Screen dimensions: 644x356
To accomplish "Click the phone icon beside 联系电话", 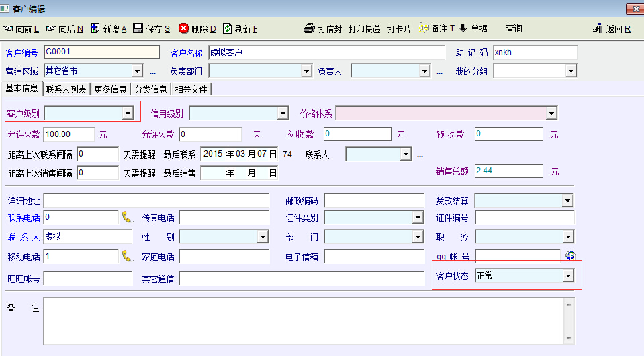I will coord(128,217).
